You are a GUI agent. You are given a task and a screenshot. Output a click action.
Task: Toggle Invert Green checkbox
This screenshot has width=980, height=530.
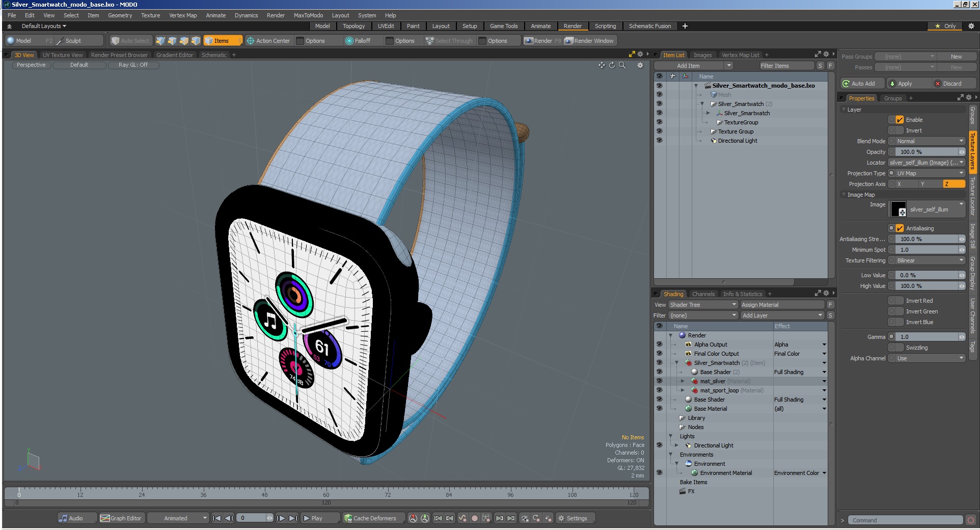tap(900, 311)
